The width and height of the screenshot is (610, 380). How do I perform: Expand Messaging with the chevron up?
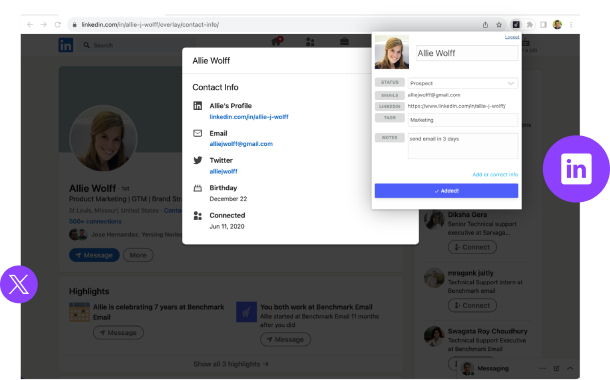570,368
